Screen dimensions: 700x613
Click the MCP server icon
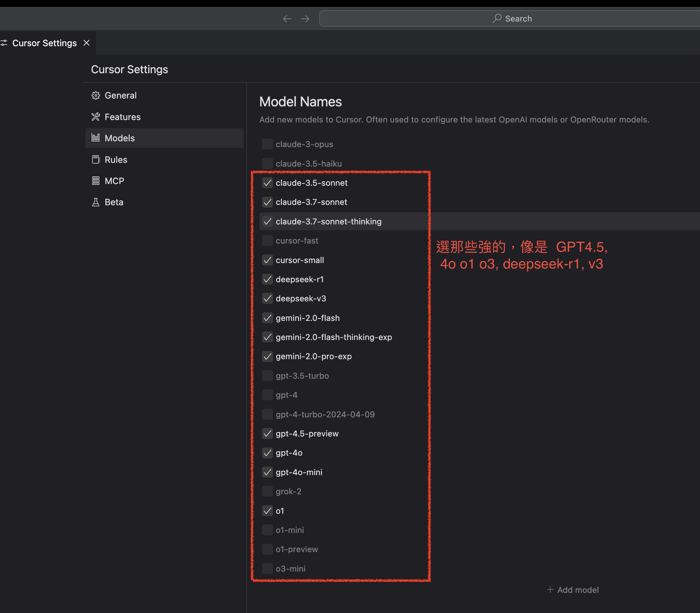96,181
